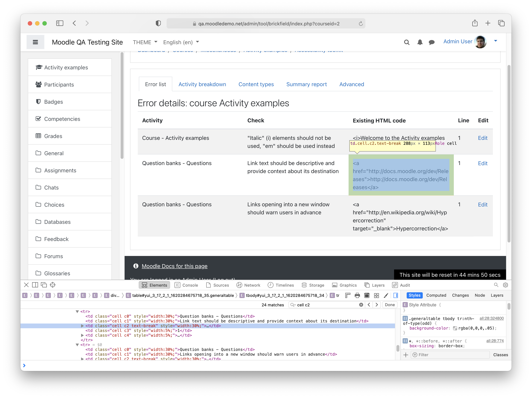Screen dimensions: 532x398
Task: Open the Graphics tab
Action: point(344,285)
